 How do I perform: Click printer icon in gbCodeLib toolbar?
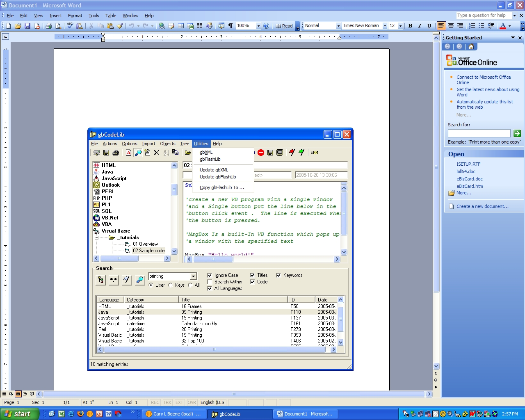(116, 153)
